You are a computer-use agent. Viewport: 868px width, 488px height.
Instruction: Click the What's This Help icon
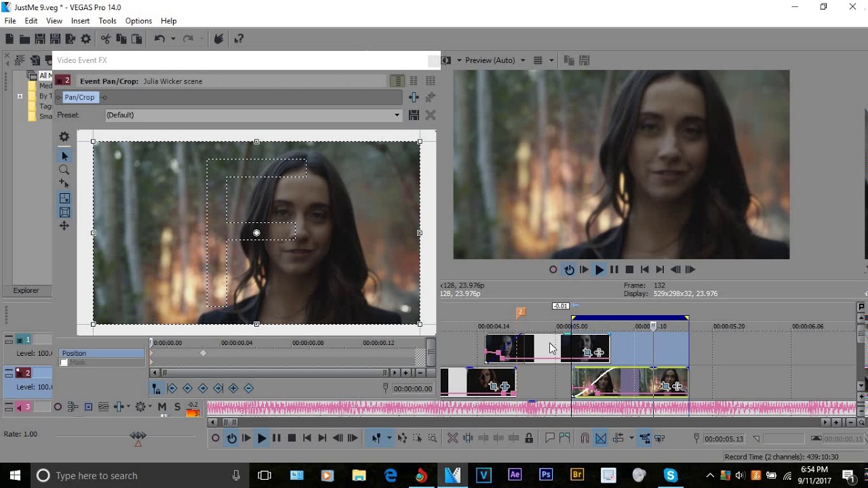239,39
